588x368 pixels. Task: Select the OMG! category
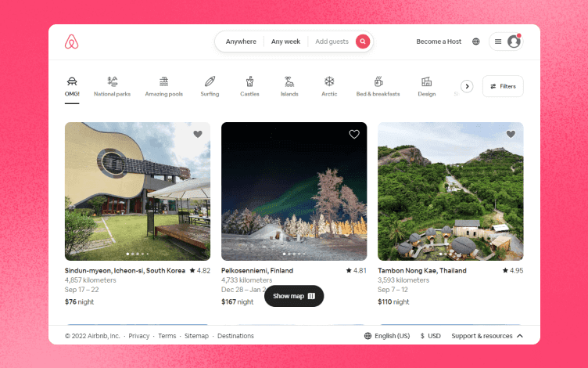72,87
